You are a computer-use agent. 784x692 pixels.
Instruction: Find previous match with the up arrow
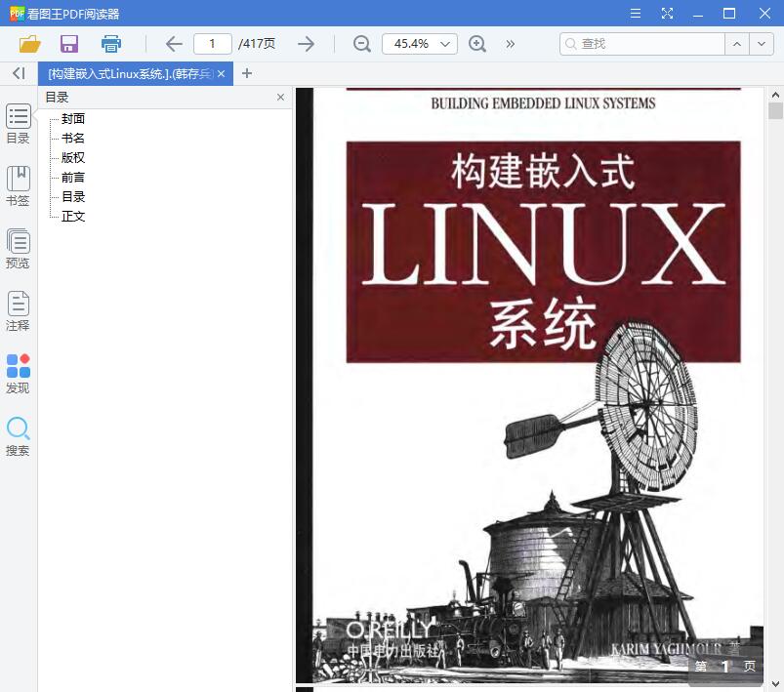737,44
